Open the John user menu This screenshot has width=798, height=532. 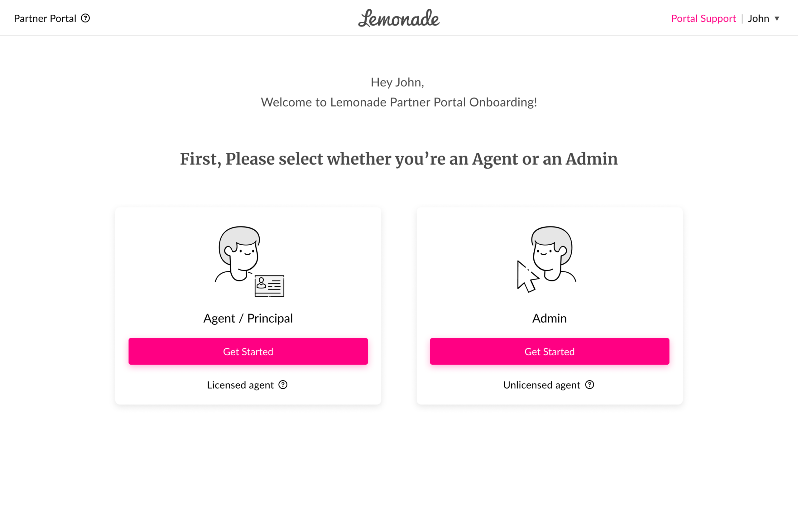coord(759,19)
